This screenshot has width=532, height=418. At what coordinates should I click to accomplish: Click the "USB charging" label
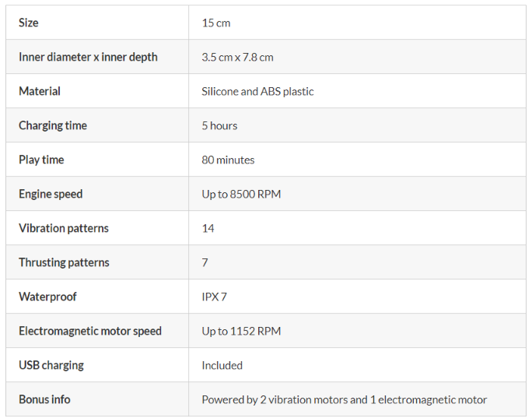51,365
